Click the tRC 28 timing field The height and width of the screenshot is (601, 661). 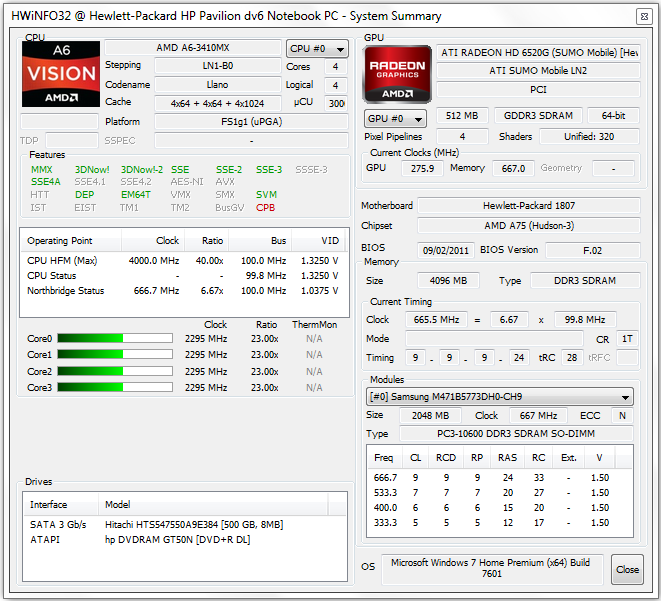click(572, 358)
